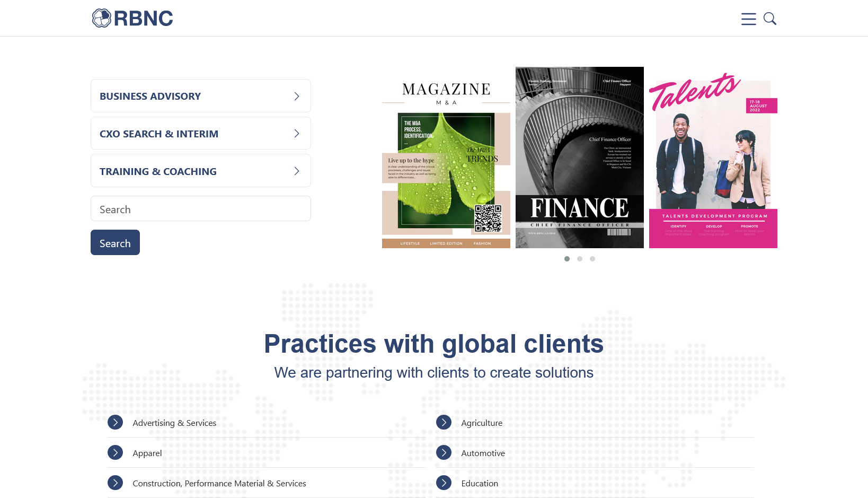Expand CXO Search & Interim chevron
This screenshot has height=498, width=868.
click(x=297, y=134)
